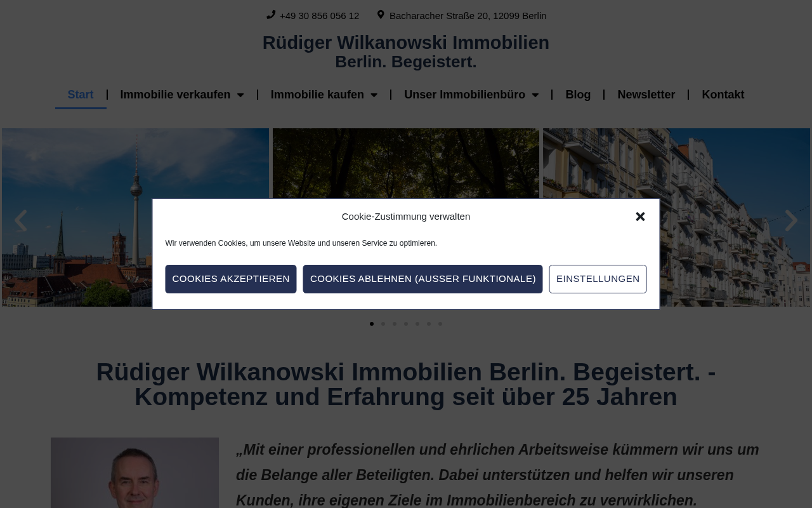Expand the Immobilie verkaufen caret
The height and width of the screenshot is (508, 812).
point(240,95)
